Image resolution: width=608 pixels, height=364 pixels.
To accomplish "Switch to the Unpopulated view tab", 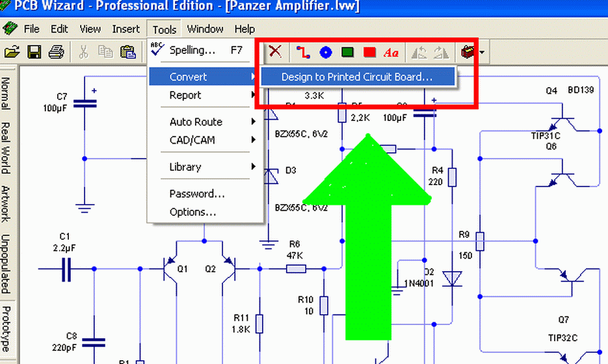I will (x=7, y=264).
